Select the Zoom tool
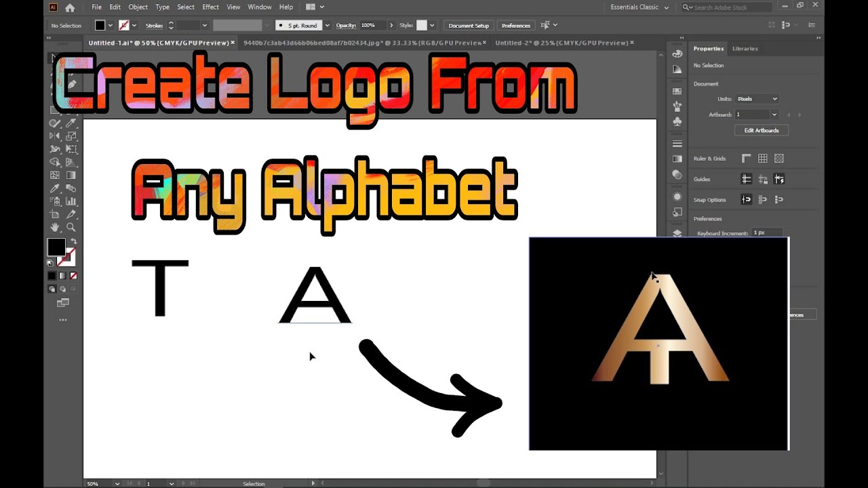Screen dimensions: 868x488 [x=71, y=227]
